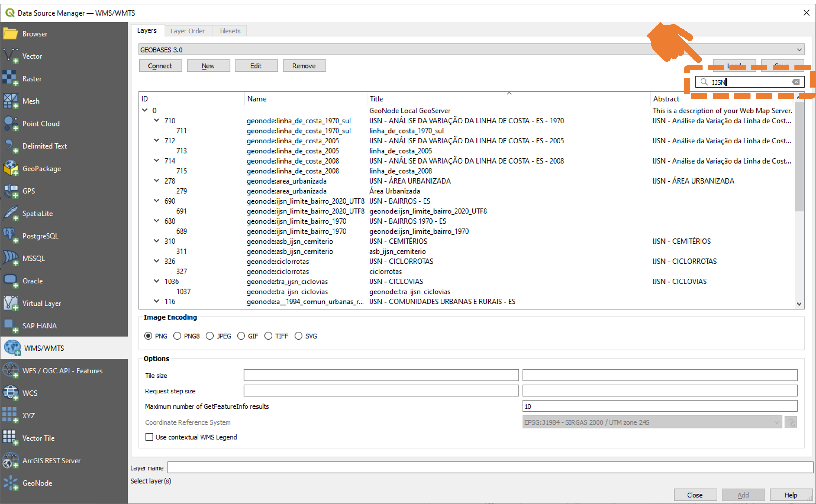Image resolution: width=816 pixels, height=504 pixels.
Task: Click the Connect button
Action: (x=160, y=66)
